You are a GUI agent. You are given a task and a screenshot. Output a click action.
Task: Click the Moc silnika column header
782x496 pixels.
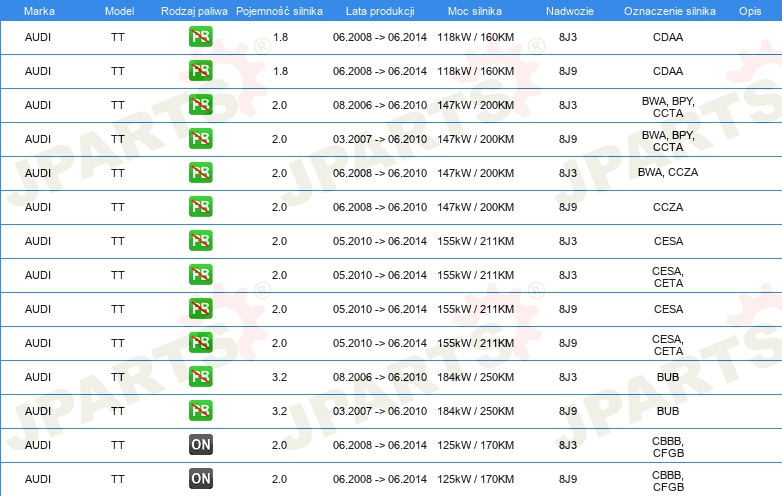pos(475,11)
